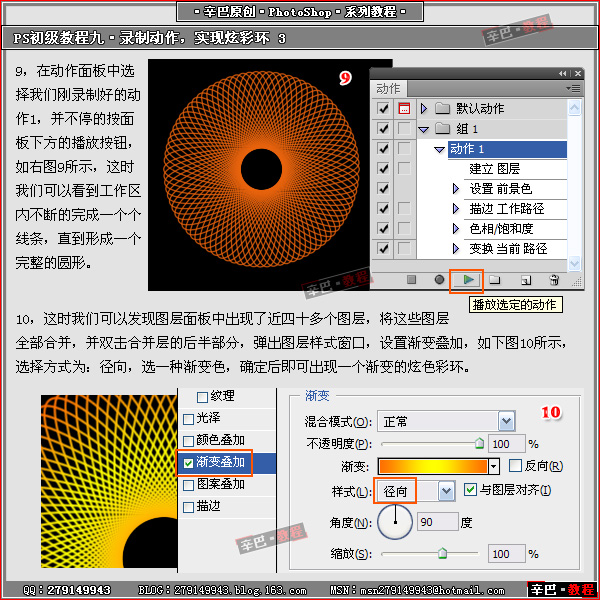Click the angle dial control

click(395, 522)
